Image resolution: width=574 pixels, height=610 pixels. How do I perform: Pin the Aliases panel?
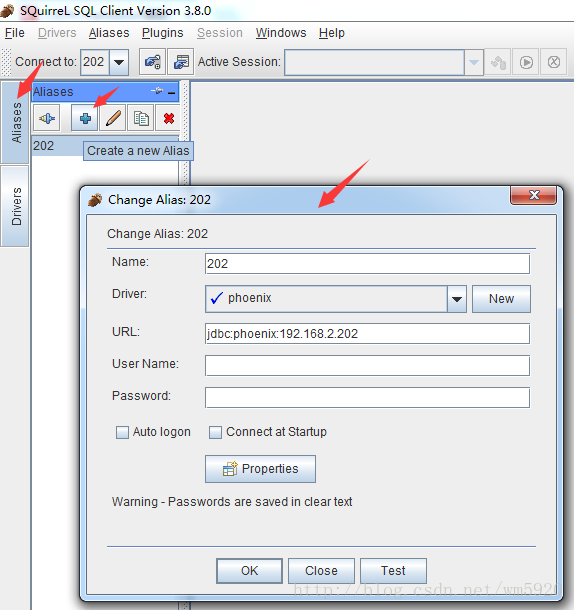click(x=157, y=91)
